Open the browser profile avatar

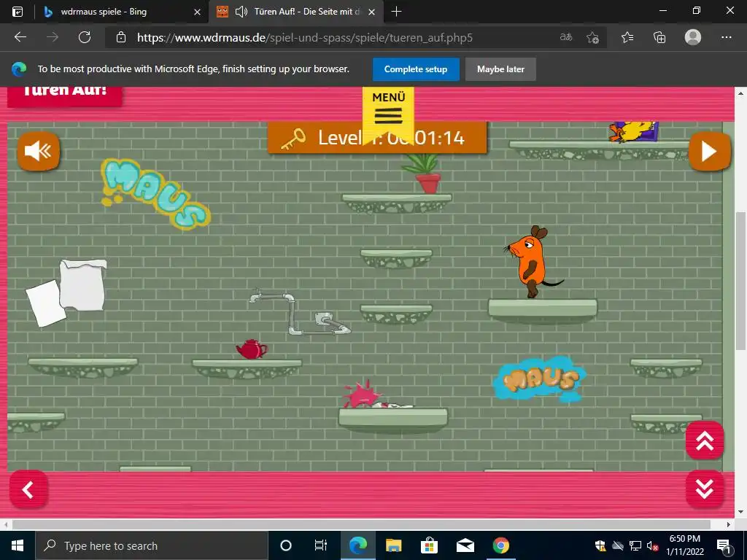[x=693, y=37]
